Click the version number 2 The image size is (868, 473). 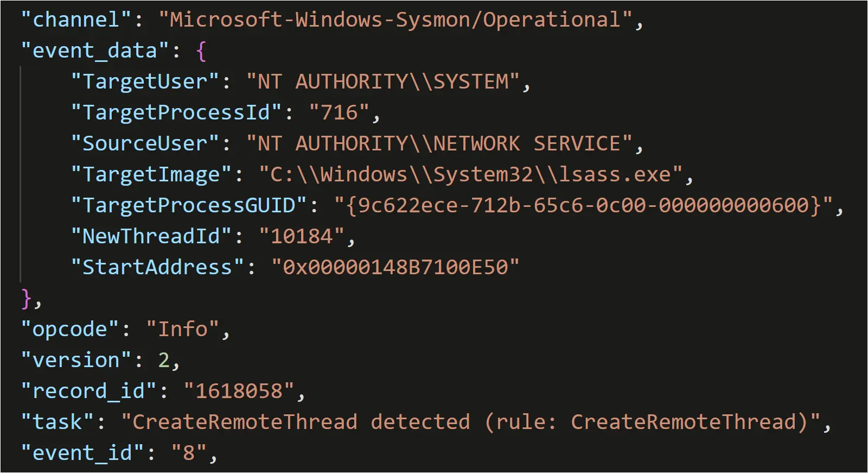click(163, 360)
